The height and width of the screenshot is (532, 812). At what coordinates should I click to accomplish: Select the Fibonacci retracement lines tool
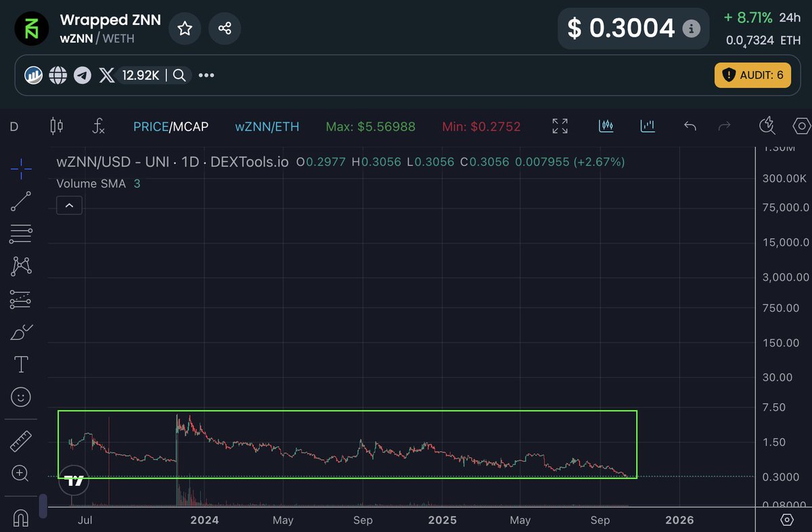coord(21,234)
